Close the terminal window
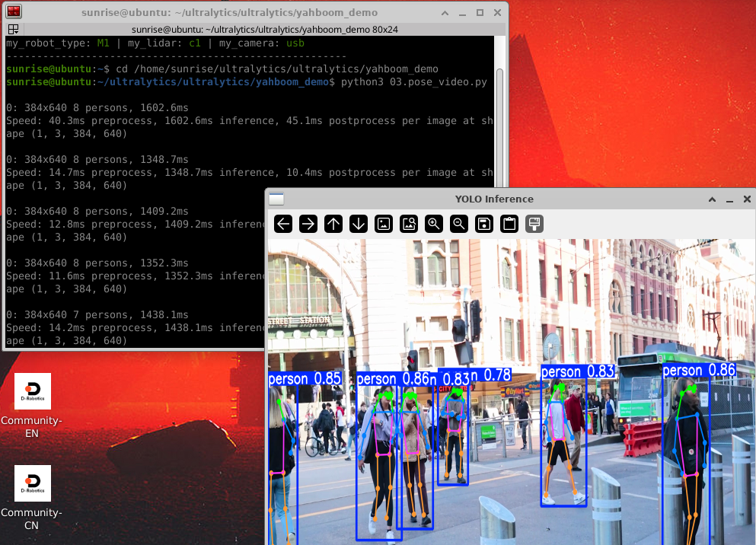The image size is (756, 545). click(x=498, y=12)
